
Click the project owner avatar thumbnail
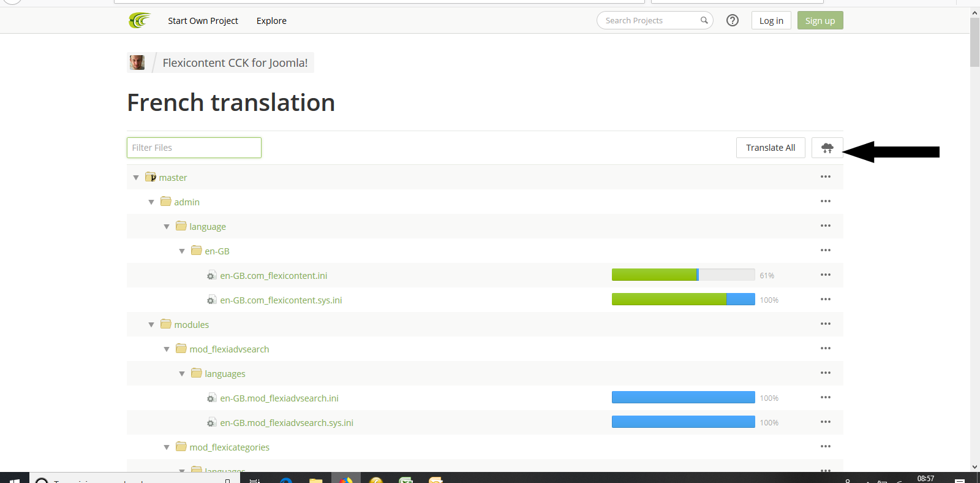pyautogui.click(x=137, y=63)
